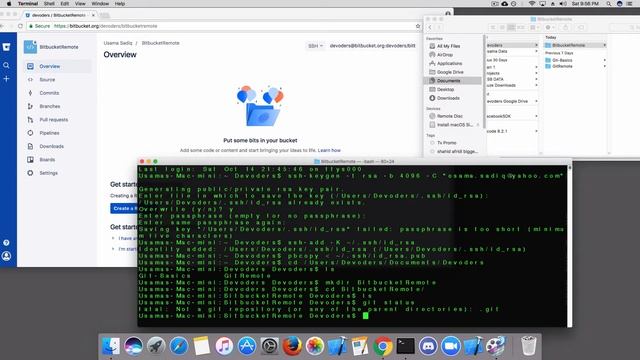Viewport: 640px width, 360px height.
Task: Click the Finder back arrow button
Action: pyautogui.click(x=430, y=27)
